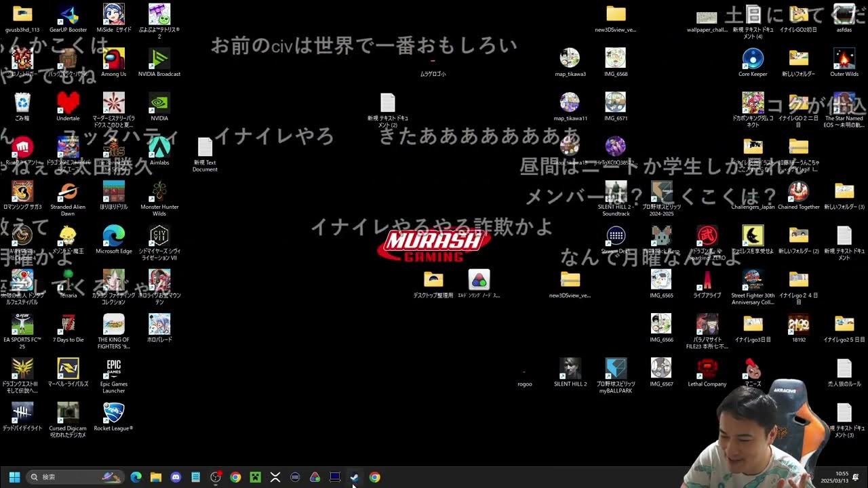Open Civilization VII desktop shortcut
Screen dimensions: 868x488
click(159, 236)
